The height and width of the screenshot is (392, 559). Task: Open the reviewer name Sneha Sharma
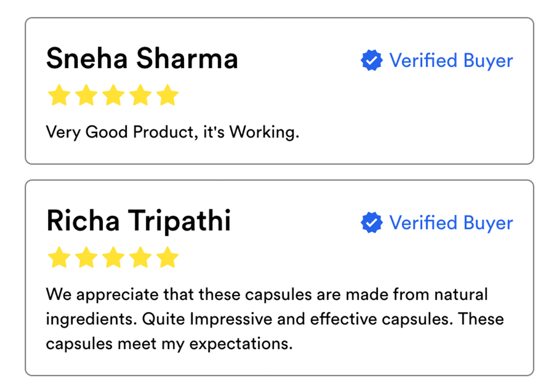pos(142,58)
